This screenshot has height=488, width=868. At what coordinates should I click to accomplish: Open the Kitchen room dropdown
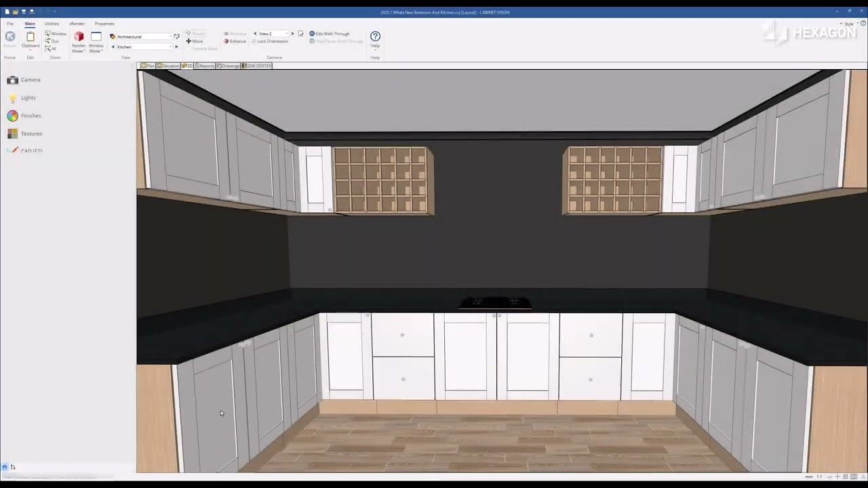[x=144, y=47]
